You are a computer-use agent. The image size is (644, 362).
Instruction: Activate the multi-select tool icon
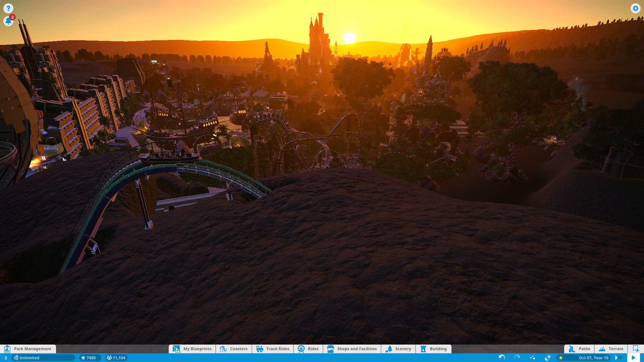click(636, 349)
